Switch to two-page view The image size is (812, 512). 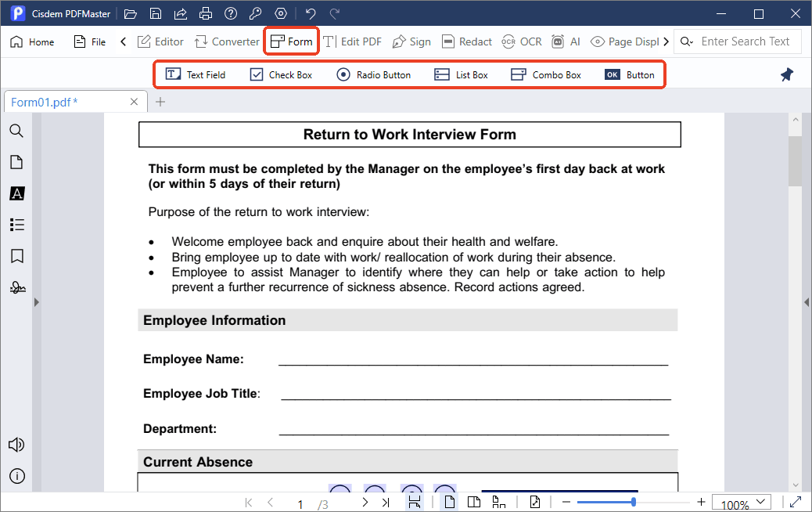(474, 502)
